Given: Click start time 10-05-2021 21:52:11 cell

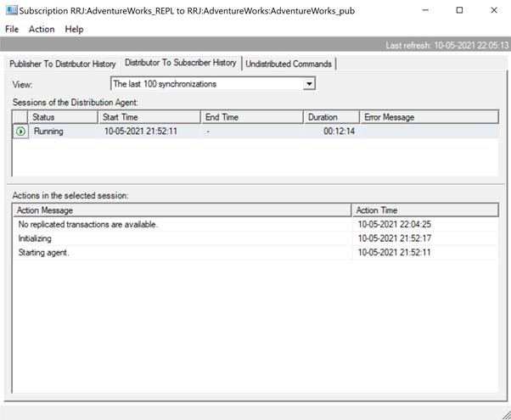Looking at the screenshot, I should (141, 132).
